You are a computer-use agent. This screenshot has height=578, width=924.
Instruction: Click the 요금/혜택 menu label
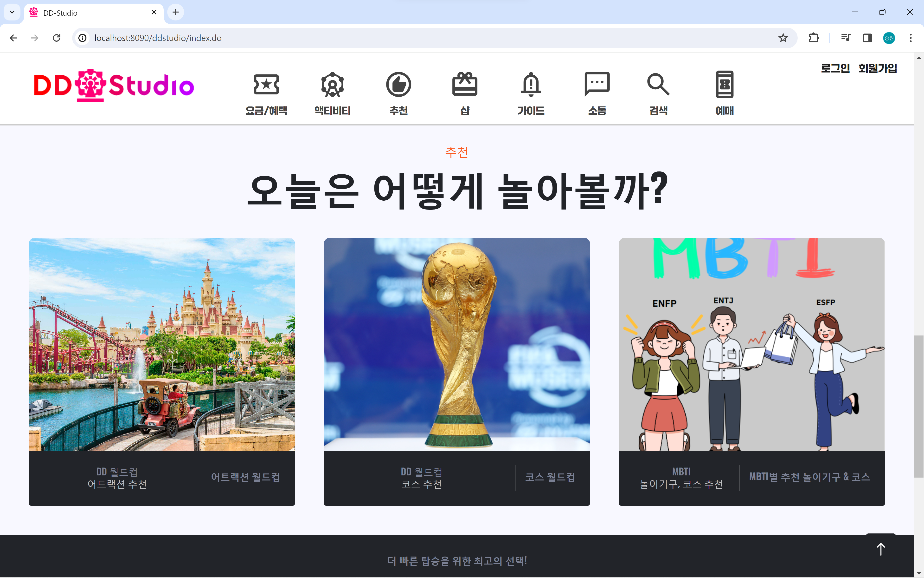point(266,111)
